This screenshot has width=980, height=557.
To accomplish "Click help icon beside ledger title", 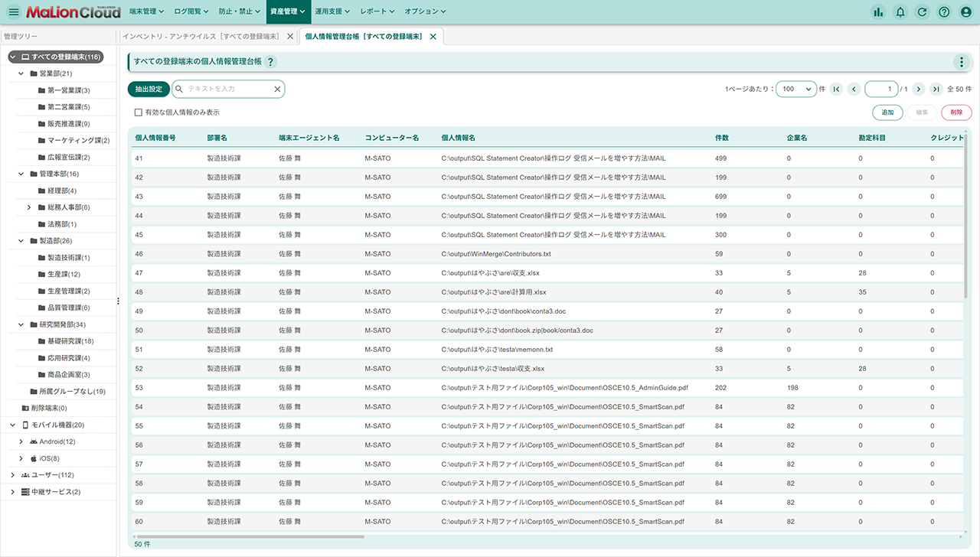I will [270, 62].
